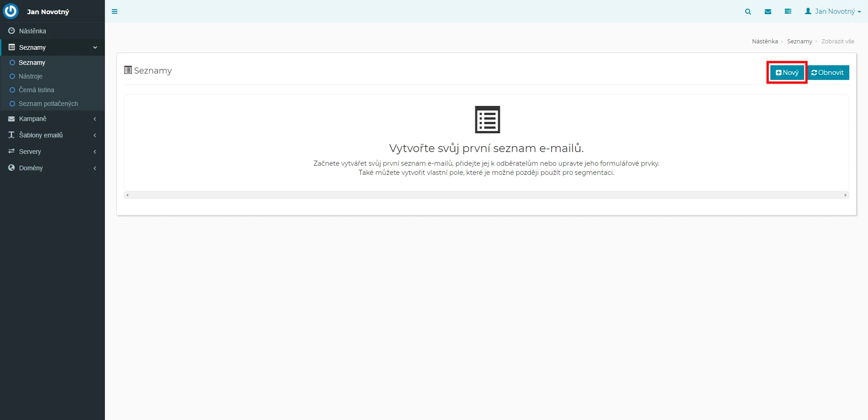Click the large list icon in empty state

pyautogui.click(x=487, y=120)
